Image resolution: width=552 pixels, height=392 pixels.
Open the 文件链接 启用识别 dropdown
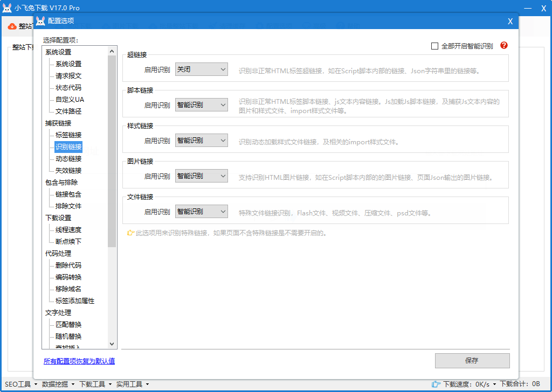[x=202, y=212]
